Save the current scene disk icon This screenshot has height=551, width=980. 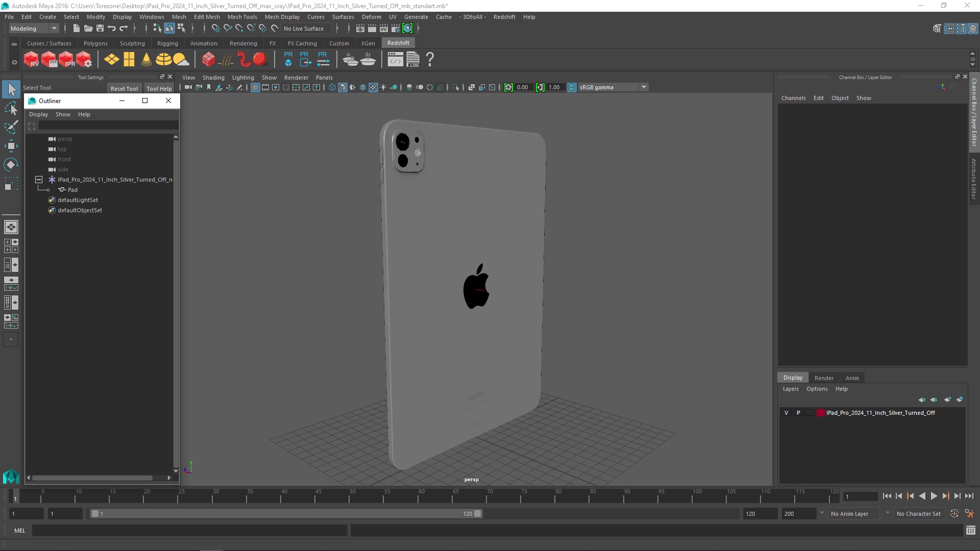100,29
